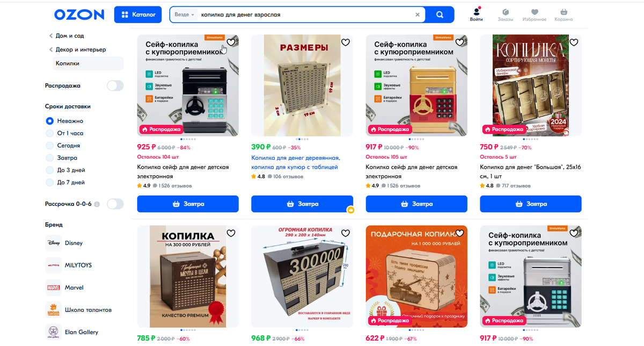Toggle the Распродажа filter switch
This screenshot has width=644, height=346.
pyautogui.click(x=115, y=85)
